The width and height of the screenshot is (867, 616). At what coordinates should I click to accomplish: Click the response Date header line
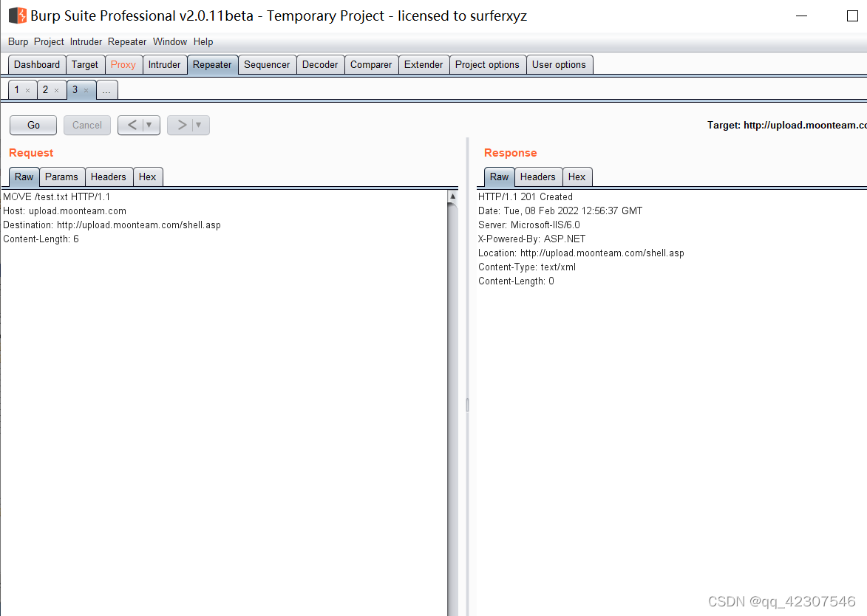pos(560,211)
